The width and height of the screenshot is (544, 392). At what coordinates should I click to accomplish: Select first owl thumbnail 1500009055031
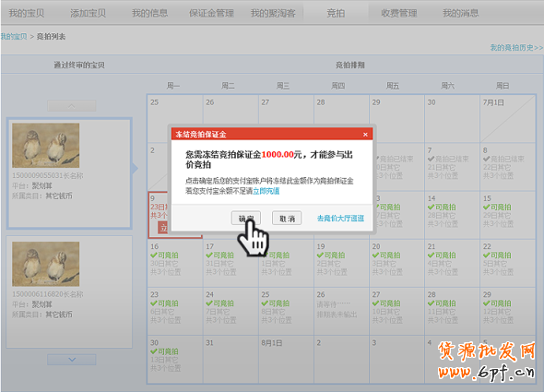click(x=46, y=146)
